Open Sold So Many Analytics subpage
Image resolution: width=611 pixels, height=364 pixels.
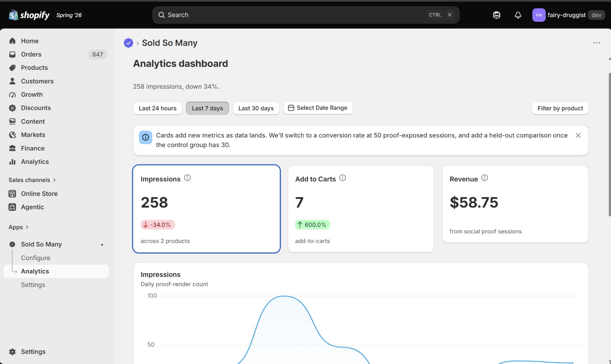pos(57,271)
